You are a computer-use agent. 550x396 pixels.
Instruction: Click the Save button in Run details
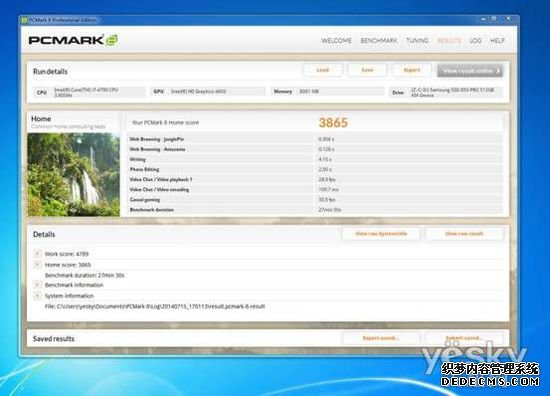(367, 70)
